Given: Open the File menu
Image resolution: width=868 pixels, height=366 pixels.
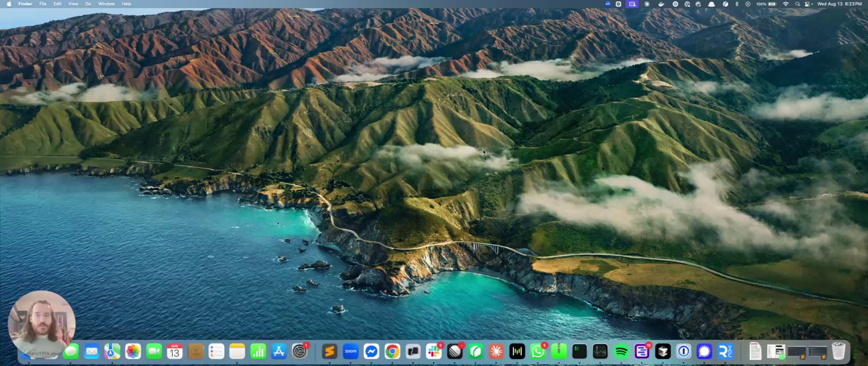Looking at the screenshot, I should tap(43, 4).
